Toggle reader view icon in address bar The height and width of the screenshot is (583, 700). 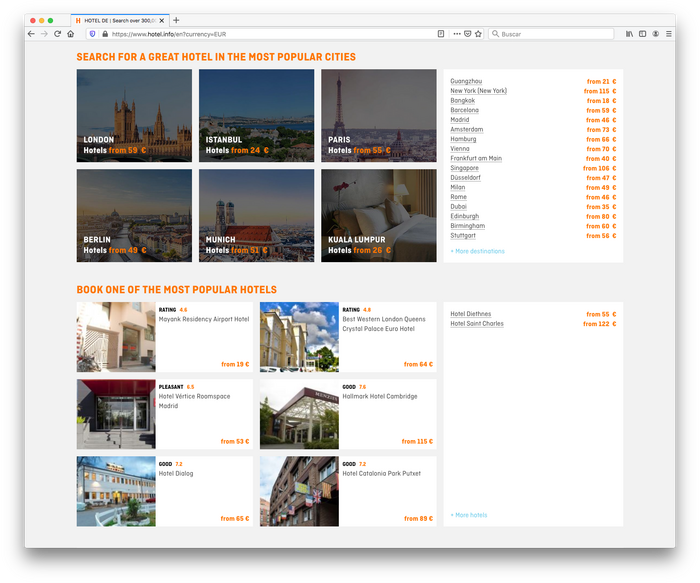pos(441,34)
